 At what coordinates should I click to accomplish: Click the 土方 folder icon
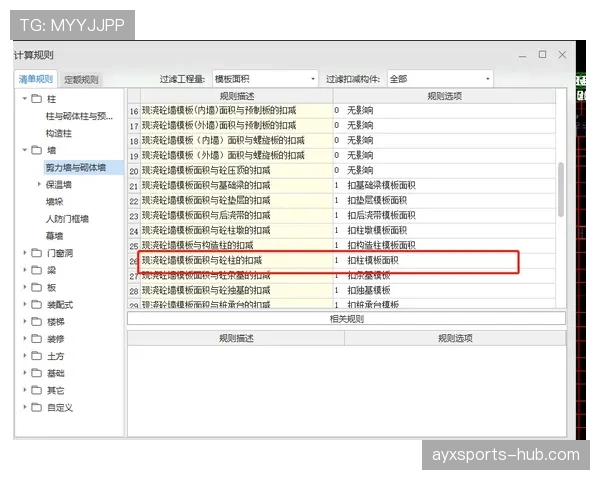(x=36, y=356)
